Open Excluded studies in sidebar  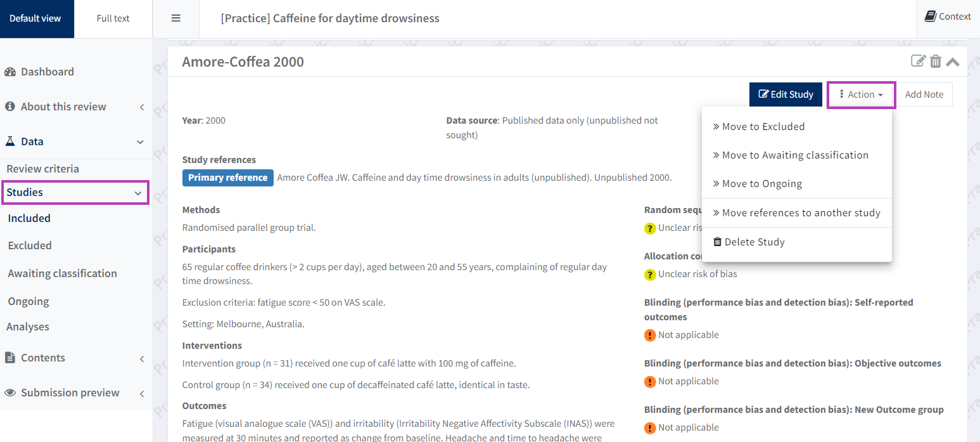coord(30,245)
